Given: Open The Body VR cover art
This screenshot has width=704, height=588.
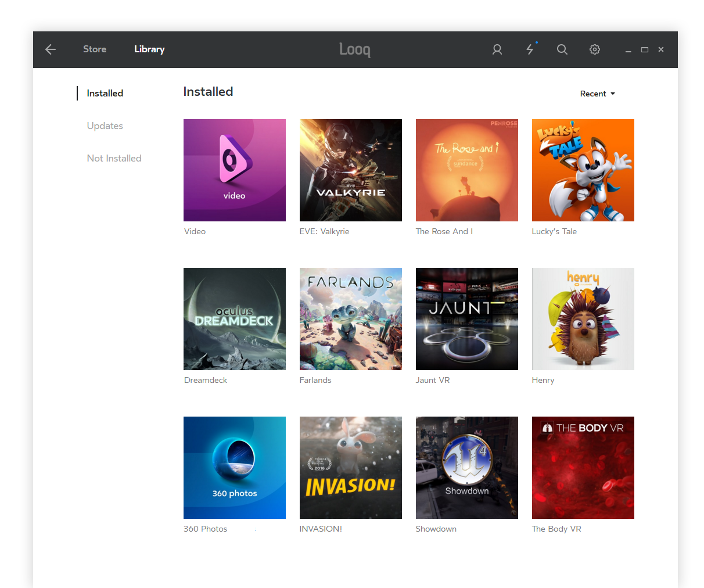Looking at the screenshot, I should click(x=583, y=468).
